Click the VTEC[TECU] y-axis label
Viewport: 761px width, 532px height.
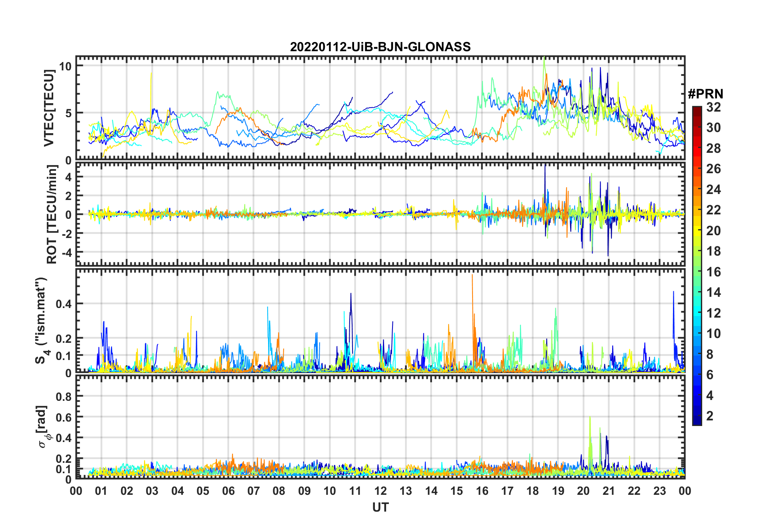[49, 108]
